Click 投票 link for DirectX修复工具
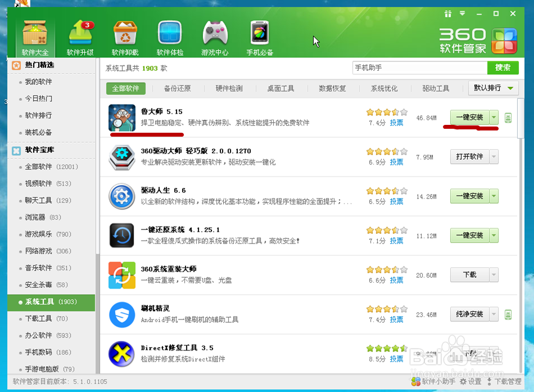 point(396,359)
